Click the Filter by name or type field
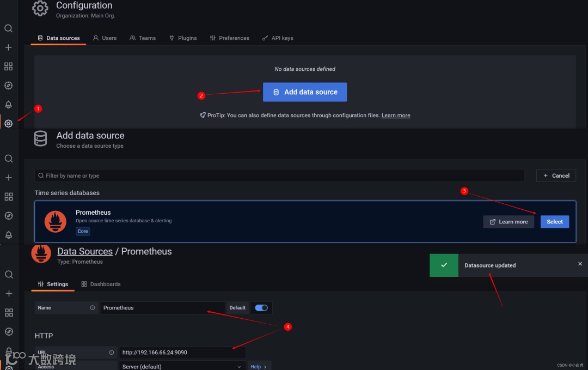The height and width of the screenshot is (370, 588). 279,175
